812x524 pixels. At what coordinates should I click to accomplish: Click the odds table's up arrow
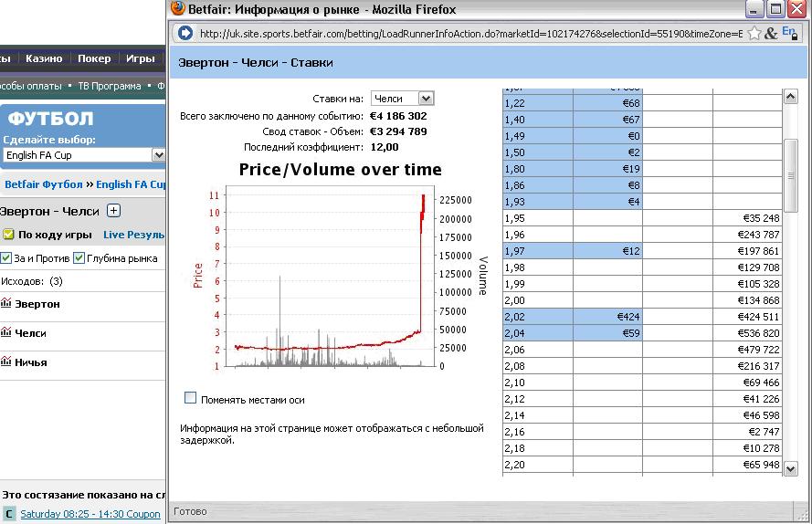(x=790, y=96)
